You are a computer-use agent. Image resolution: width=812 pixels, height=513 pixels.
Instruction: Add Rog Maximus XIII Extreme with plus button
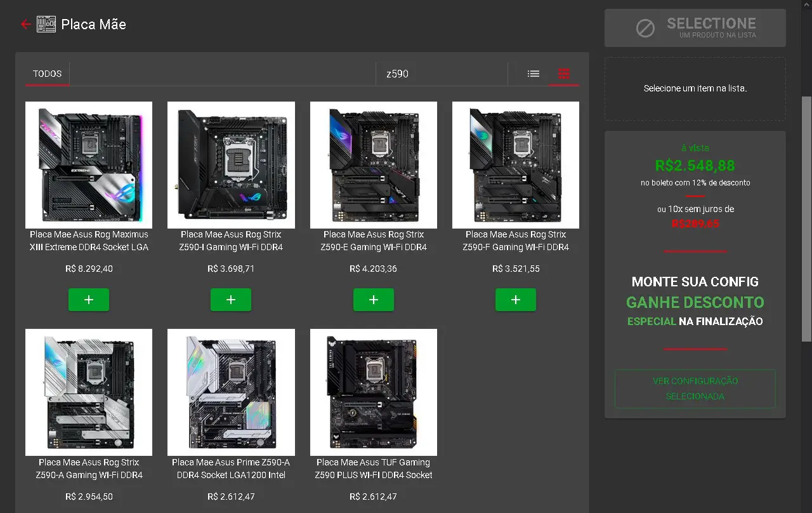[89, 300]
